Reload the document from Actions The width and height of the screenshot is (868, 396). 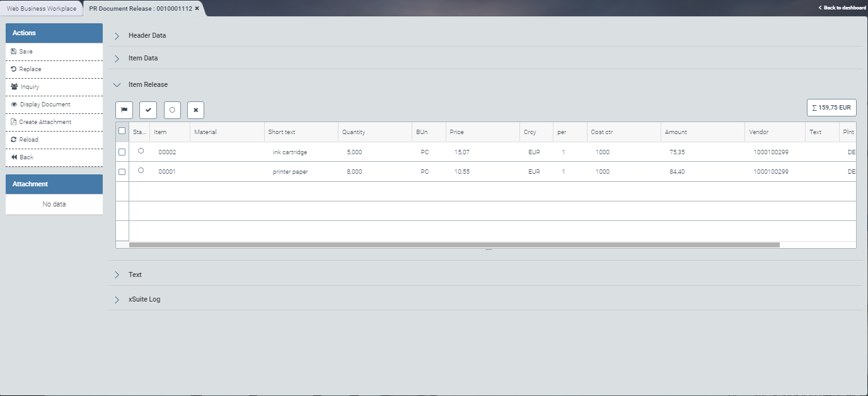[28, 140]
